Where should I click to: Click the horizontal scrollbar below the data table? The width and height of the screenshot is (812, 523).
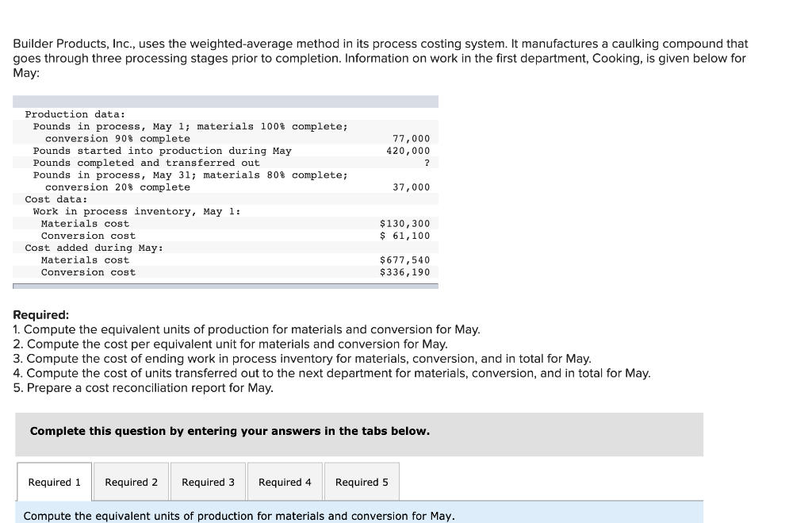pos(225,284)
